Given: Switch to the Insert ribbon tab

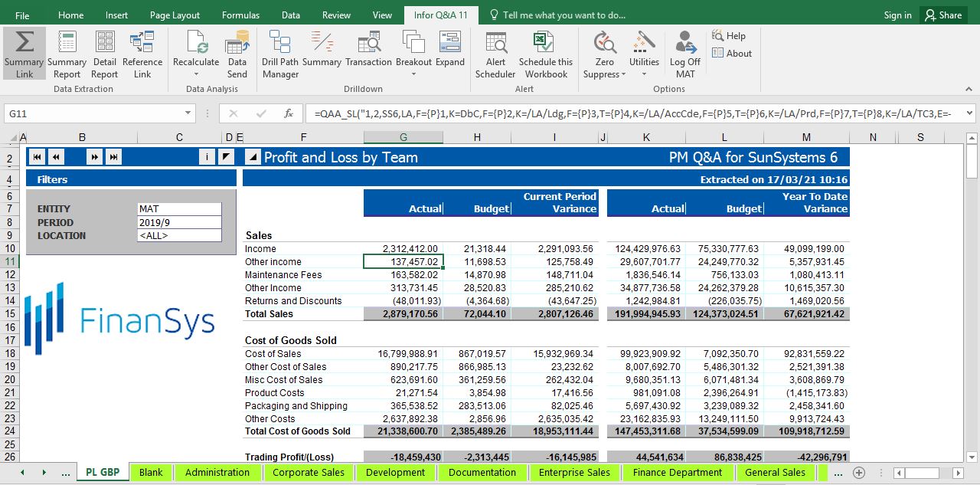Looking at the screenshot, I should coord(116,15).
